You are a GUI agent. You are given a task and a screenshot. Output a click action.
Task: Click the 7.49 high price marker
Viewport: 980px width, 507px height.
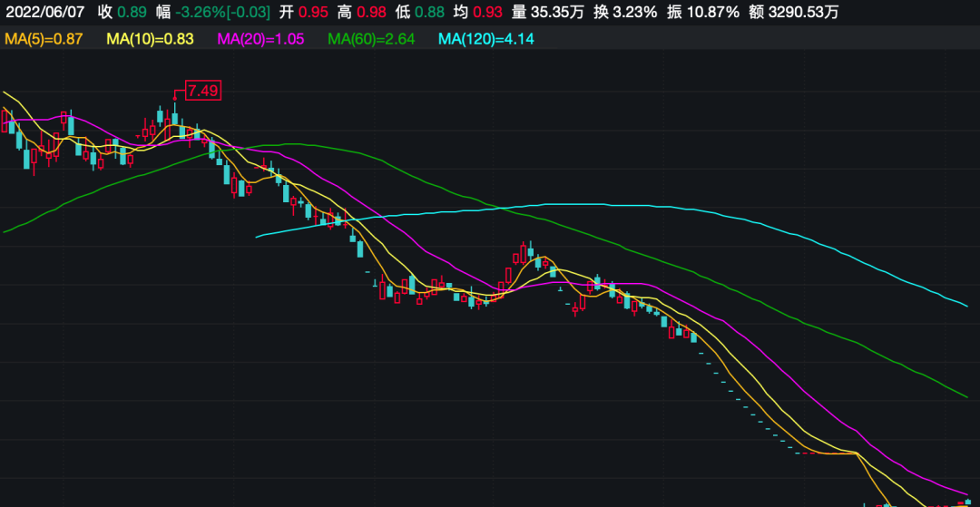click(x=203, y=90)
